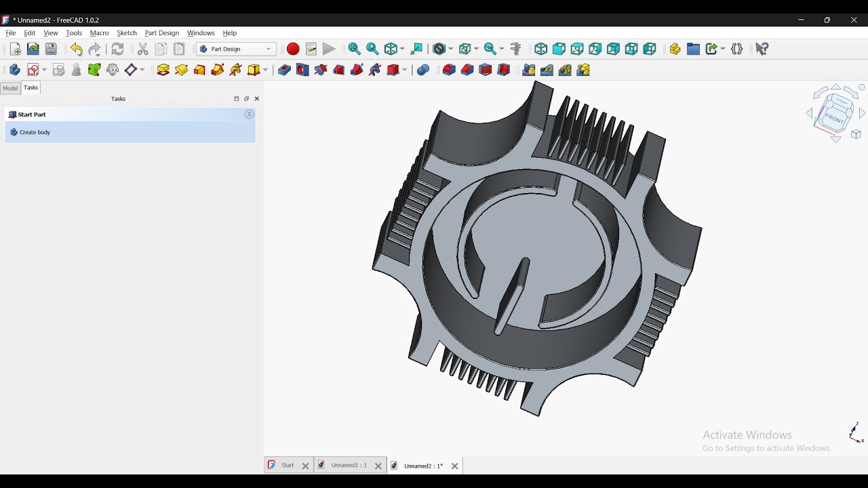This screenshot has width=868, height=488.
Task: Click Create body in Tasks panel
Action: (35, 133)
